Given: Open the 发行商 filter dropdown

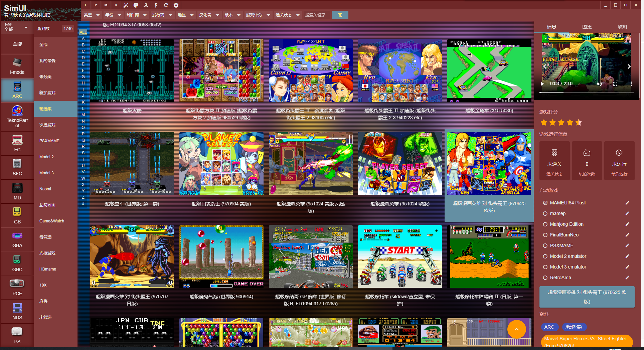Looking at the screenshot, I should pos(162,15).
